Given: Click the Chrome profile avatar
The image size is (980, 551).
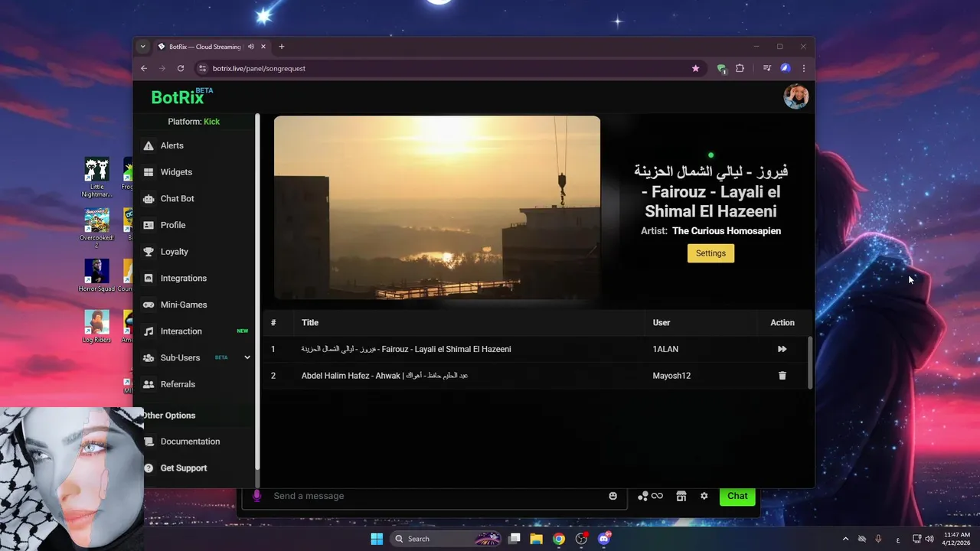Looking at the screenshot, I should tap(785, 68).
